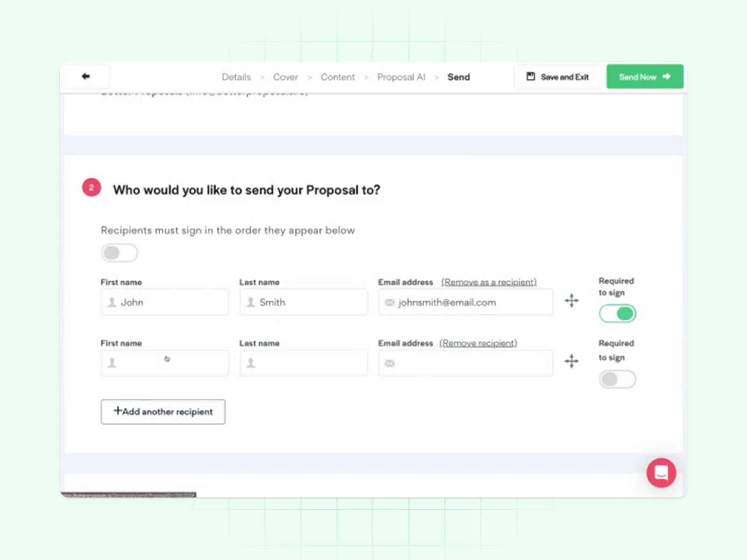Switch to the Proposal AI step

click(x=401, y=77)
